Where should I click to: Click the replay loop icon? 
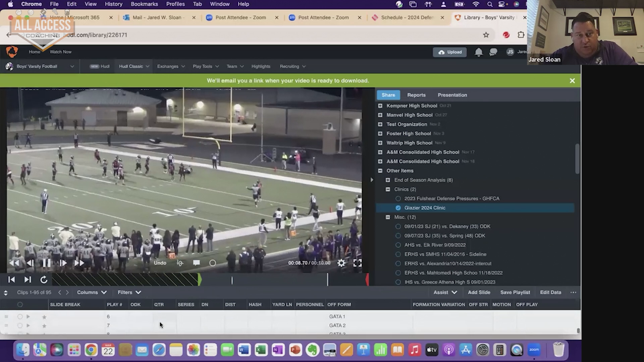tap(44, 280)
